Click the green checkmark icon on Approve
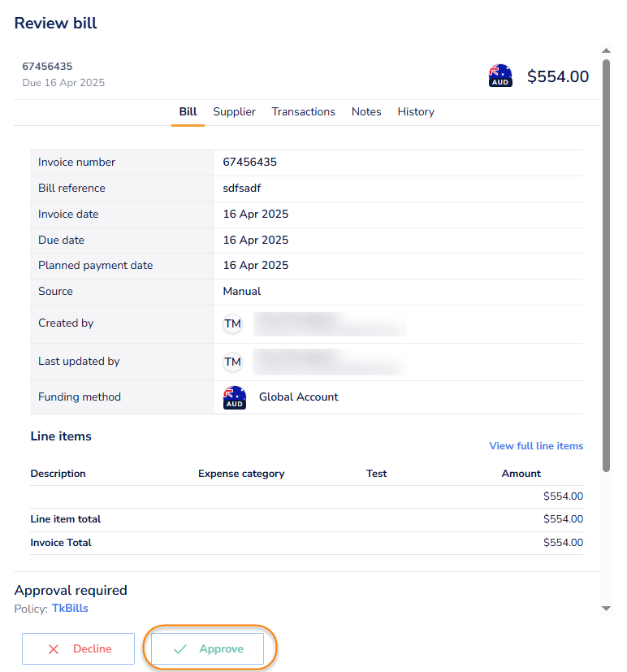Screen dimensions: 627x672 point(180,649)
